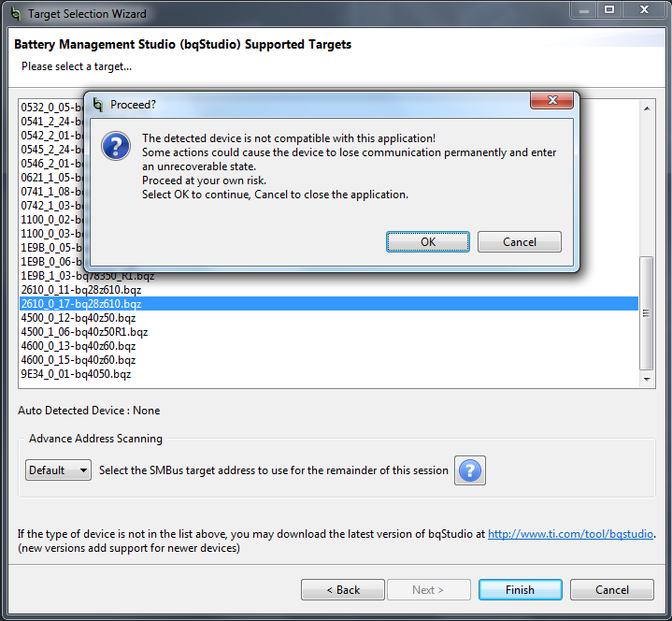Select the 0541_2_24 list entry
The height and width of the screenshot is (621, 672).
51,122
